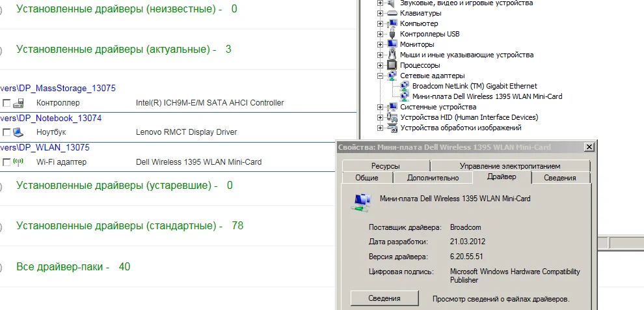
Task: Click the USB plug icon beside Контроллеры USB
Action: click(393, 34)
